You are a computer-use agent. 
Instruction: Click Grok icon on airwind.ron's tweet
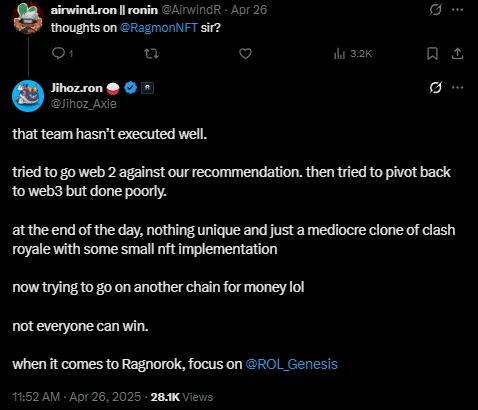435,10
